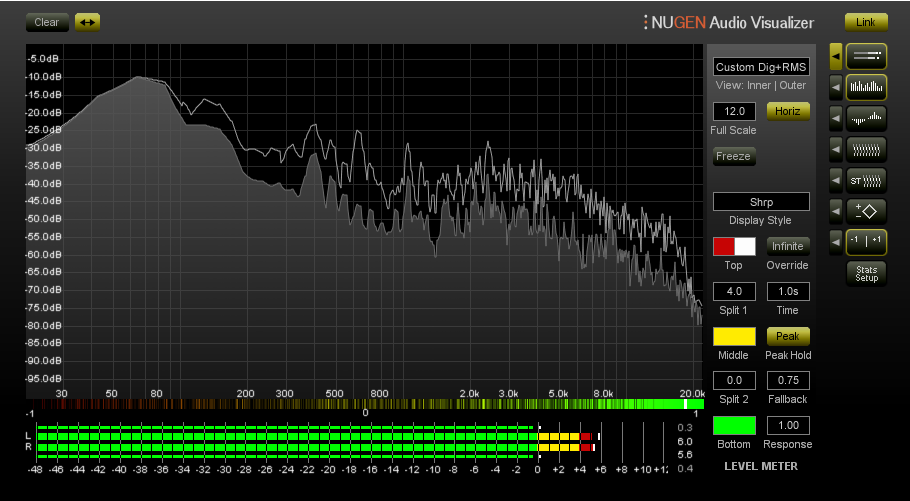Click the double-arrow width toggle icon

pos(87,22)
